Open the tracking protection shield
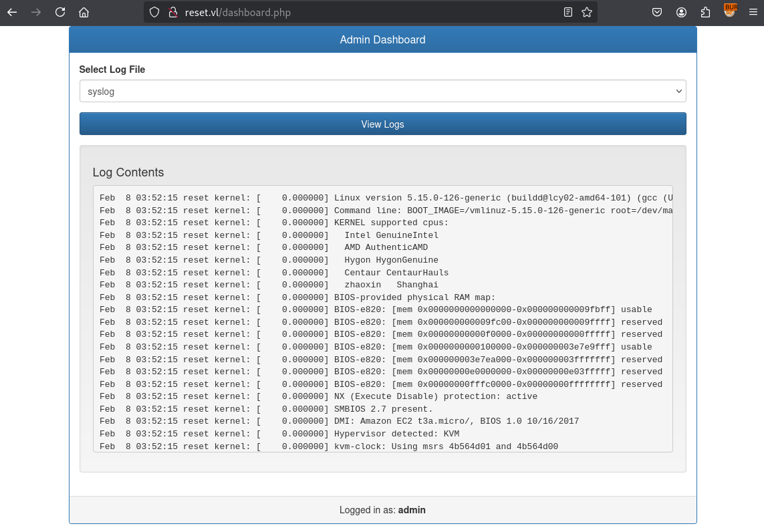Screen dimensions: 764x532 coord(154,12)
